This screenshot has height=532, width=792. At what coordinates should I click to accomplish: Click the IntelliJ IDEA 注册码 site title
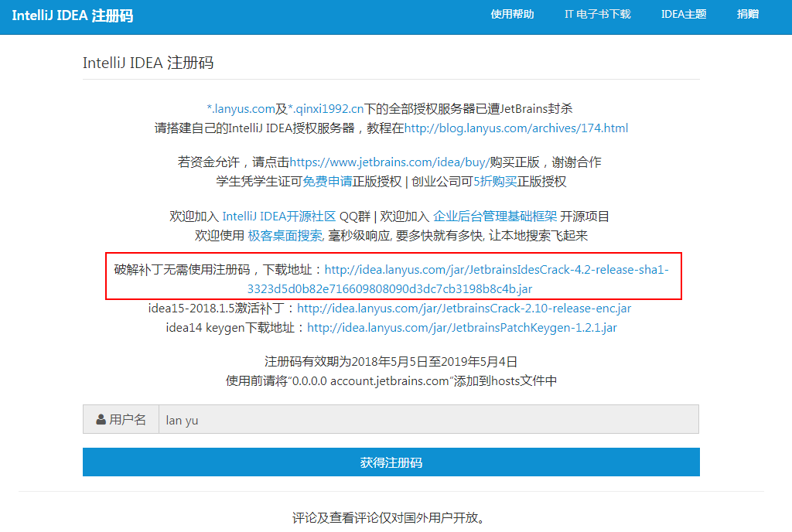point(72,15)
